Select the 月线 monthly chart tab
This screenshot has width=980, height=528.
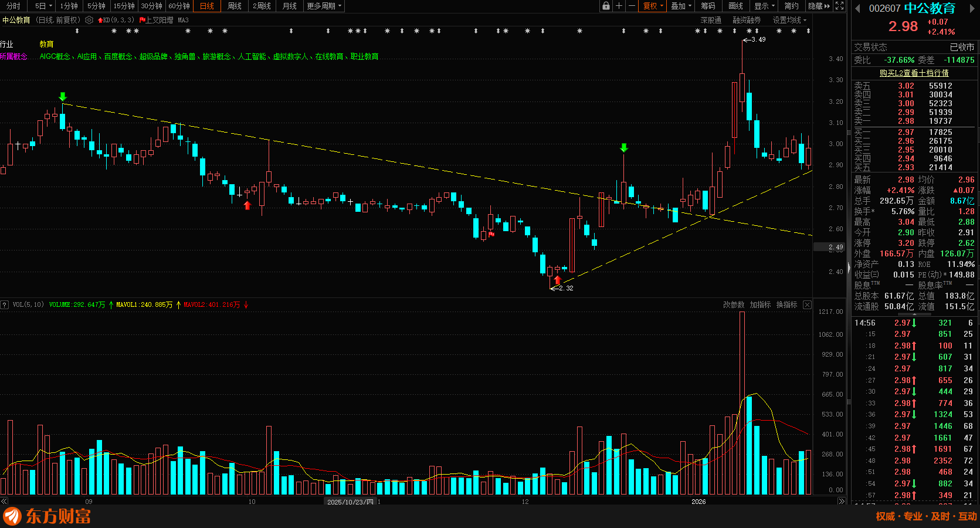pos(290,6)
